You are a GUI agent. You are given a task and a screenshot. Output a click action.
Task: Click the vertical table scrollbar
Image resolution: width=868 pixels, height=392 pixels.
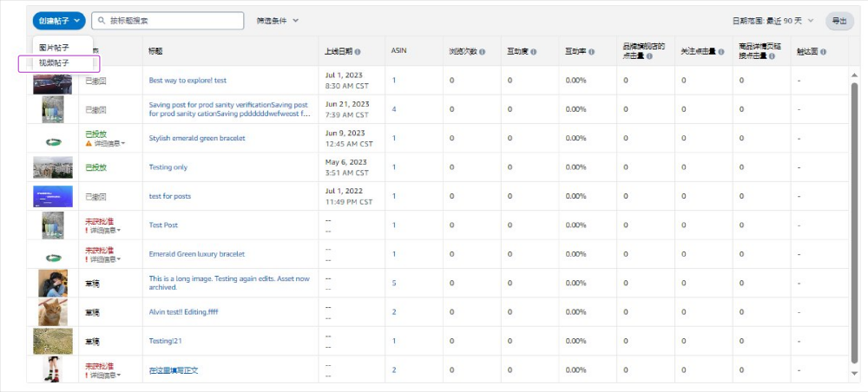click(x=854, y=224)
